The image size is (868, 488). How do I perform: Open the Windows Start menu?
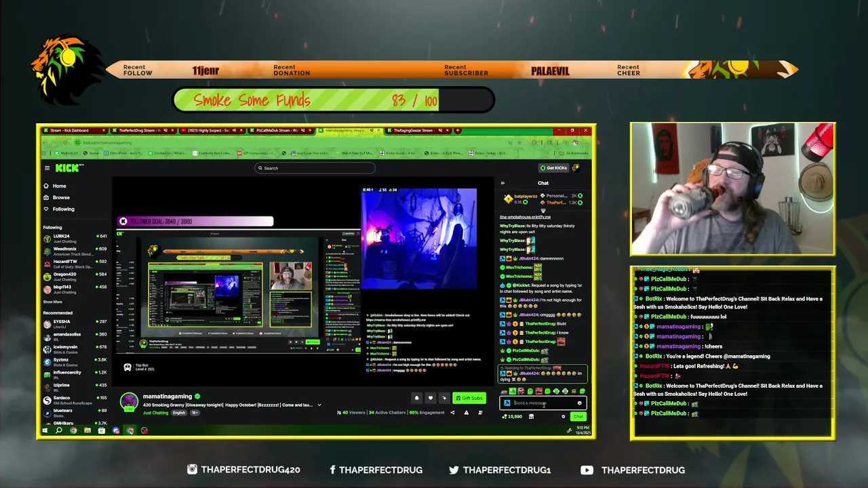(x=45, y=430)
